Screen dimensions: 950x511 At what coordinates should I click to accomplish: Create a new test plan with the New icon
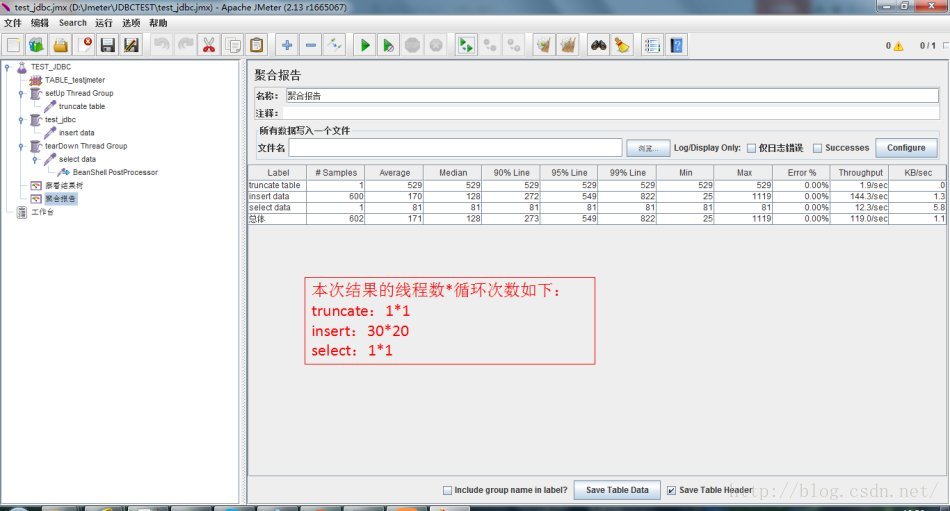coord(13,45)
